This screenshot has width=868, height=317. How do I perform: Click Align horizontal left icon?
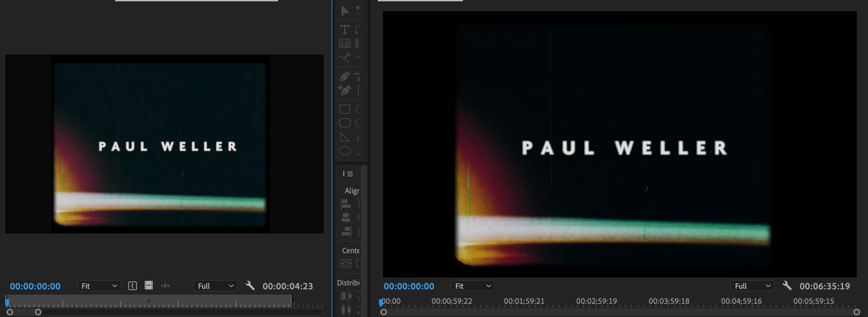click(x=346, y=204)
